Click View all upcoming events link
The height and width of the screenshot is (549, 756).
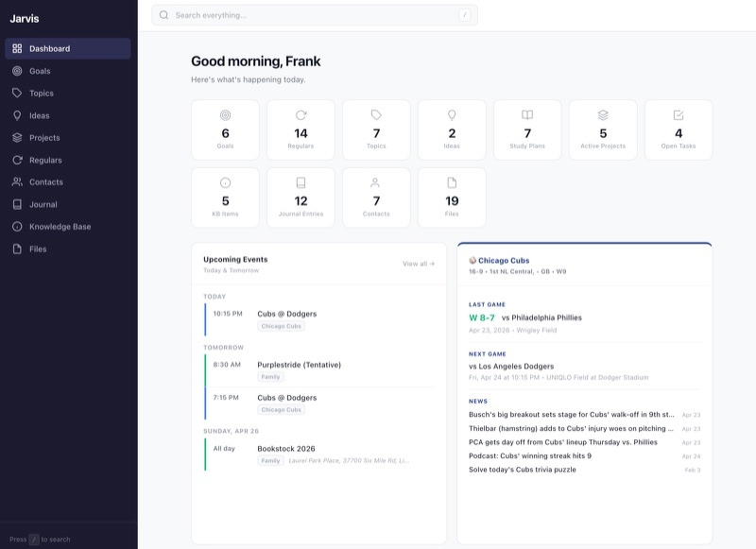418,264
